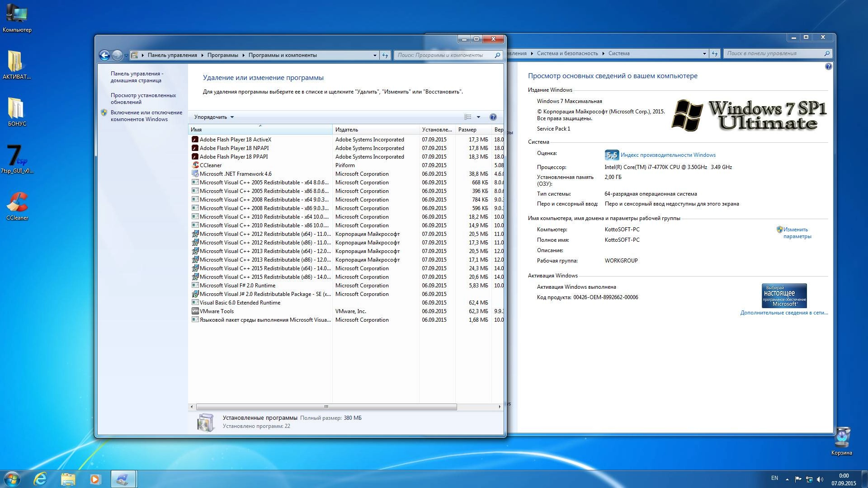Screen dimensions: 868x488
Task: Select Adobe Flash Player 18 PPAPI entry
Action: 346,157
